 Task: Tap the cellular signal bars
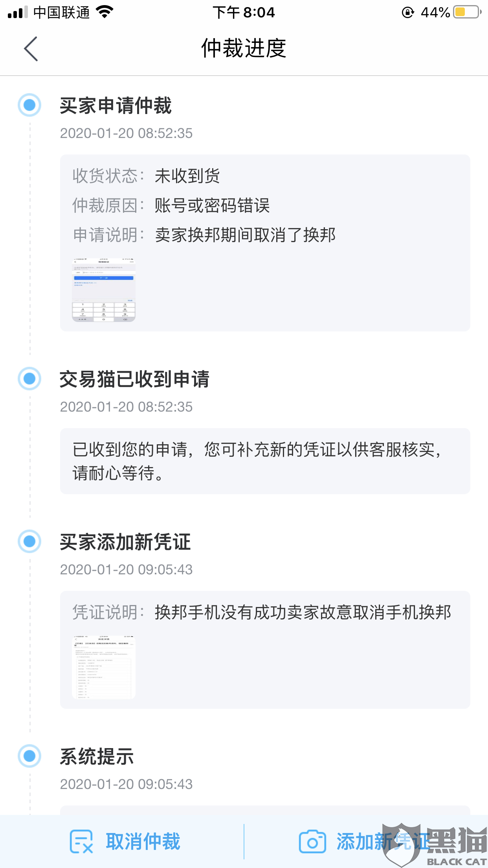[18, 12]
